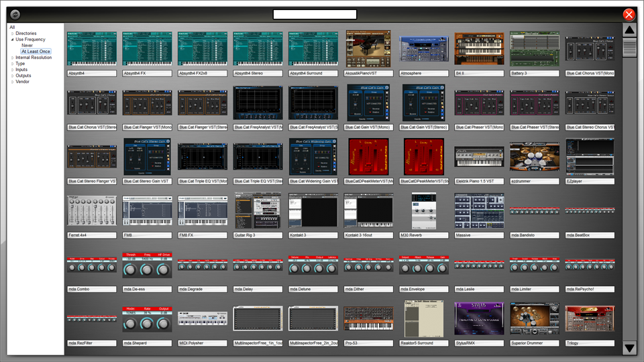This screenshot has height=362, width=644.
Task: Select the Absynth4 Surround plugin thumbnail
Action: click(313, 49)
